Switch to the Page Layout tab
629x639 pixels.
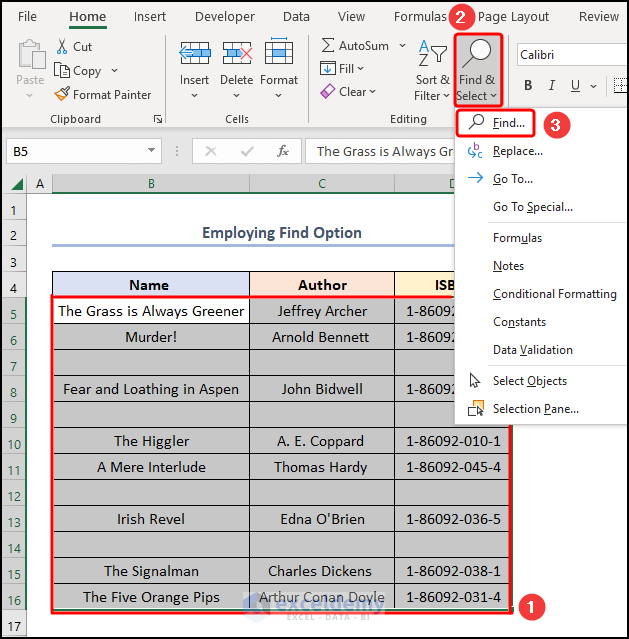point(513,17)
